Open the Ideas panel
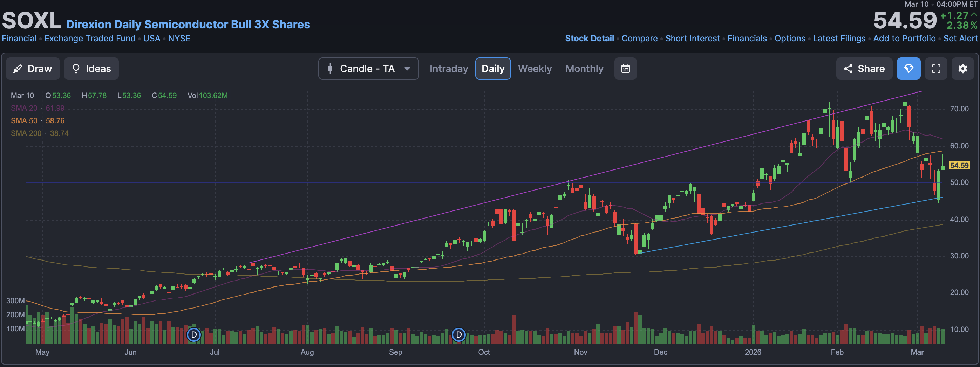980x367 pixels. 91,69
